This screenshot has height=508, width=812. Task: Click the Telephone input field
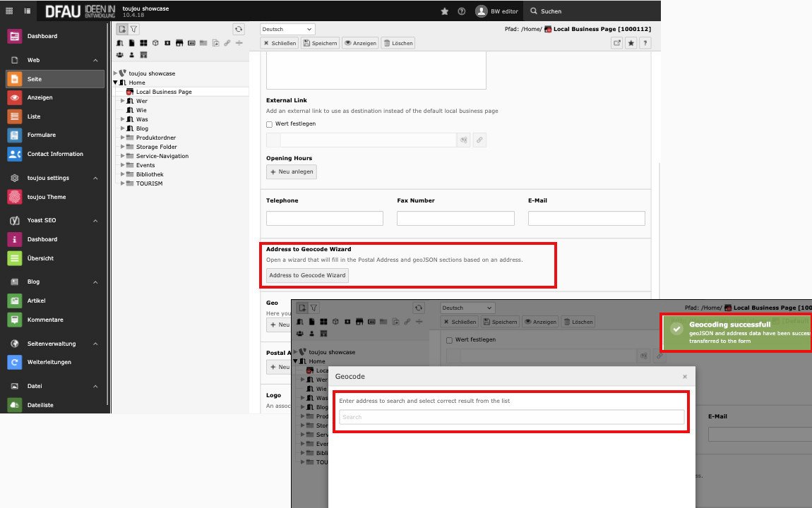point(325,219)
